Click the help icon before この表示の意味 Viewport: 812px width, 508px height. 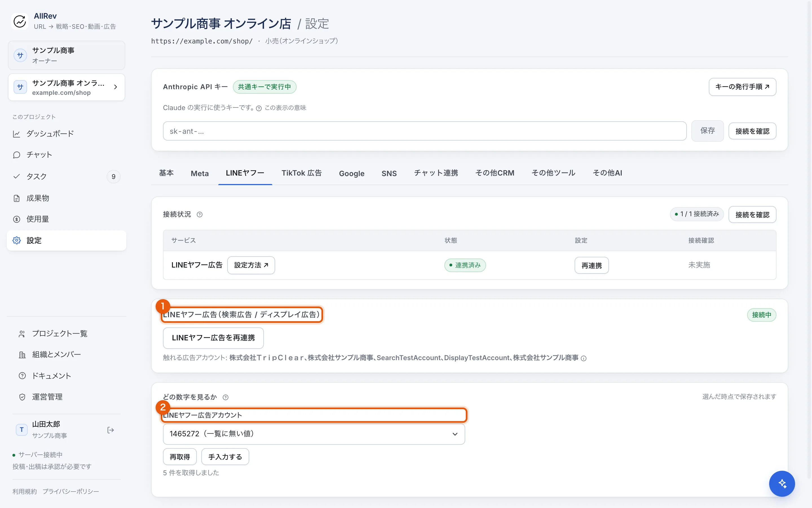259,108
